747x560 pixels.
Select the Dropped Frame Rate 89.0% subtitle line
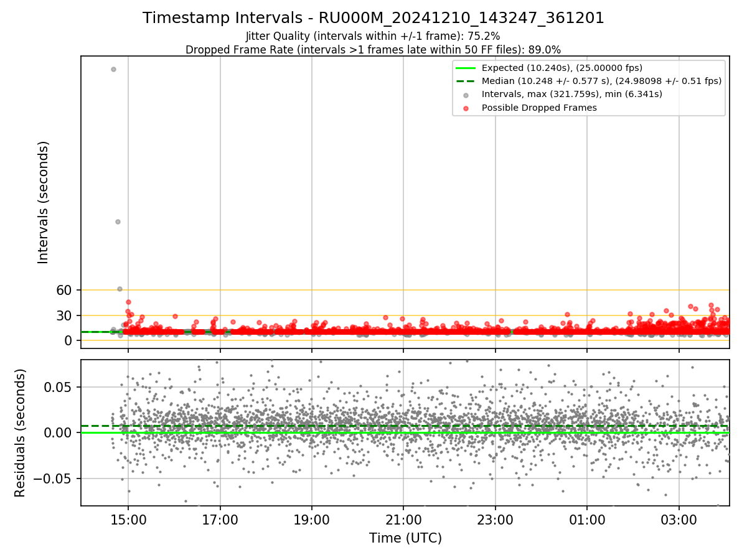tap(374, 50)
